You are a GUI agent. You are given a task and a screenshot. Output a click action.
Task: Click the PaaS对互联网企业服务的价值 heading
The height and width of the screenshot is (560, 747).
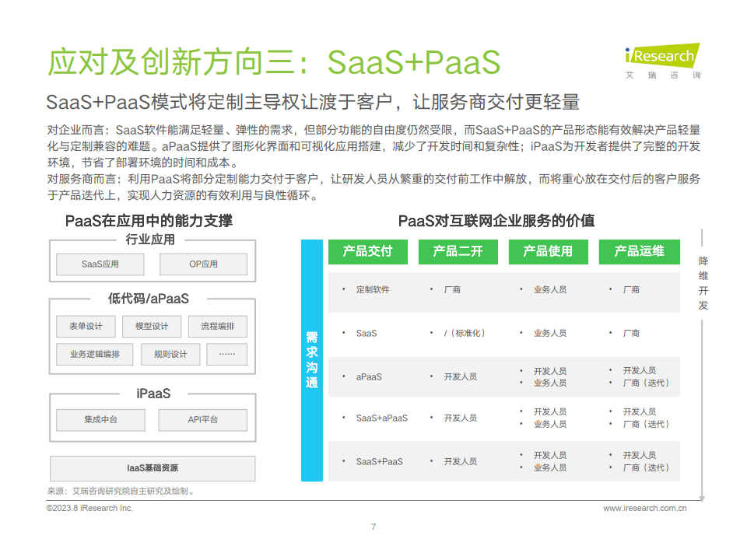(x=496, y=221)
